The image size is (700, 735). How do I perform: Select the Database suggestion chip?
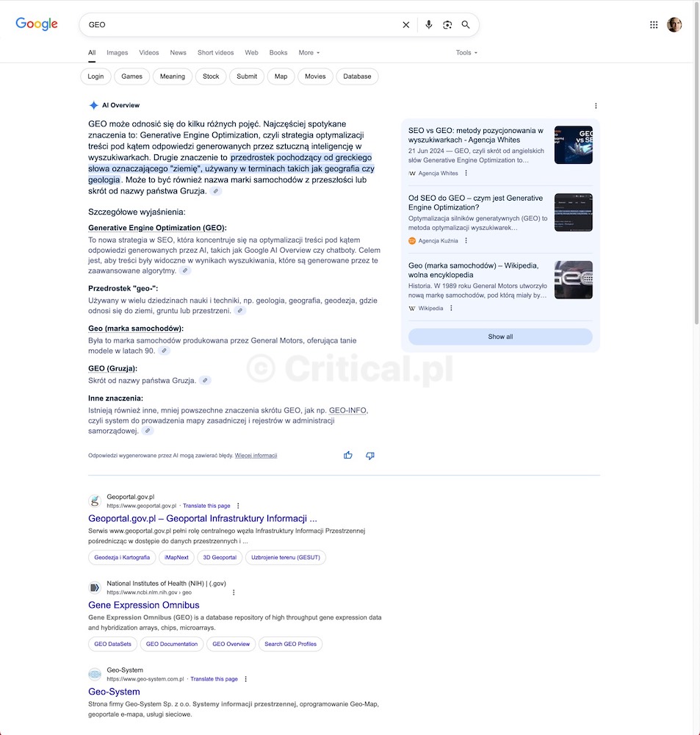point(357,76)
